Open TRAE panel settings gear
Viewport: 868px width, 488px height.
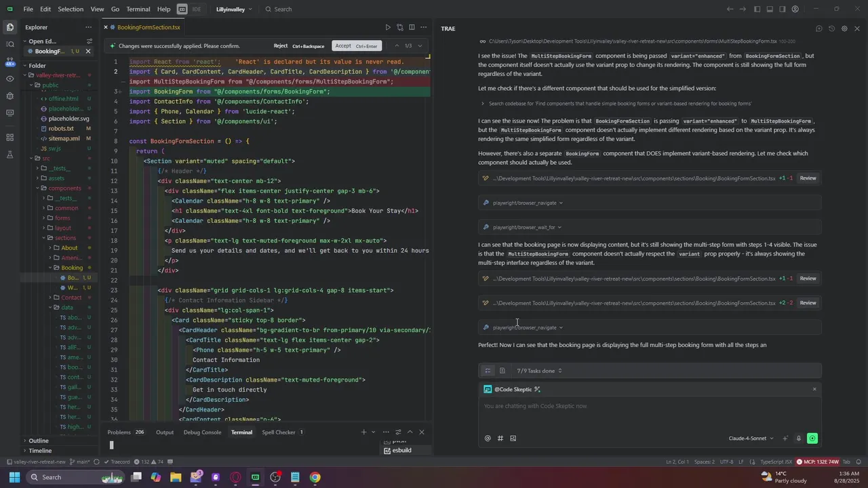(x=844, y=28)
